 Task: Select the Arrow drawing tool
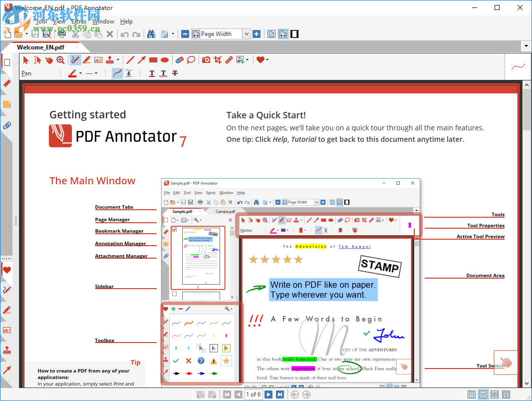pyautogui.click(x=142, y=60)
